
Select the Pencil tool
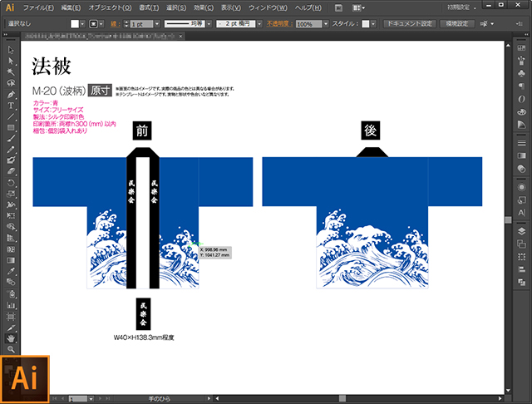pos(11,150)
